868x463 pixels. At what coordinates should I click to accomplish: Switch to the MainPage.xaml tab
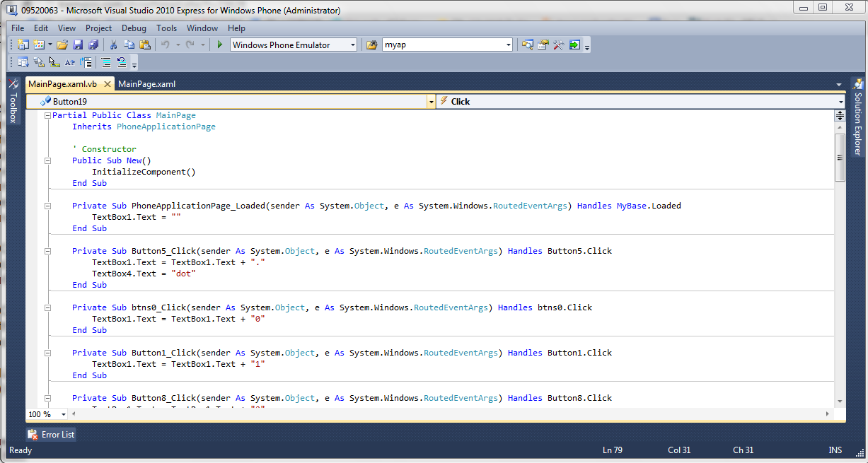click(x=146, y=84)
